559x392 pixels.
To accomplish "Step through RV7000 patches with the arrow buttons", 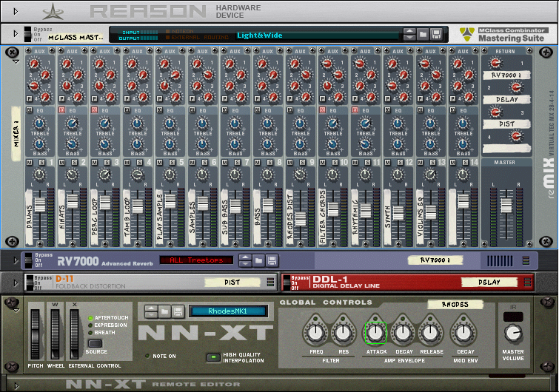I will pos(245,261).
